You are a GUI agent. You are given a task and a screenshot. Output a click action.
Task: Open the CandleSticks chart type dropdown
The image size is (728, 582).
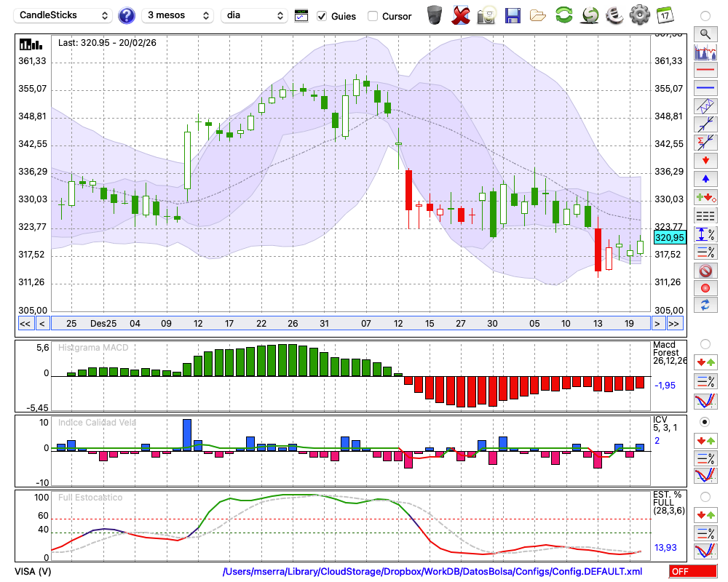click(x=64, y=15)
